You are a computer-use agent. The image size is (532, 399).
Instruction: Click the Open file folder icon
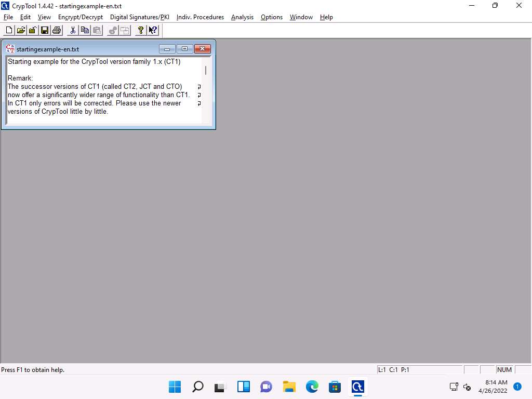click(21, 30)
